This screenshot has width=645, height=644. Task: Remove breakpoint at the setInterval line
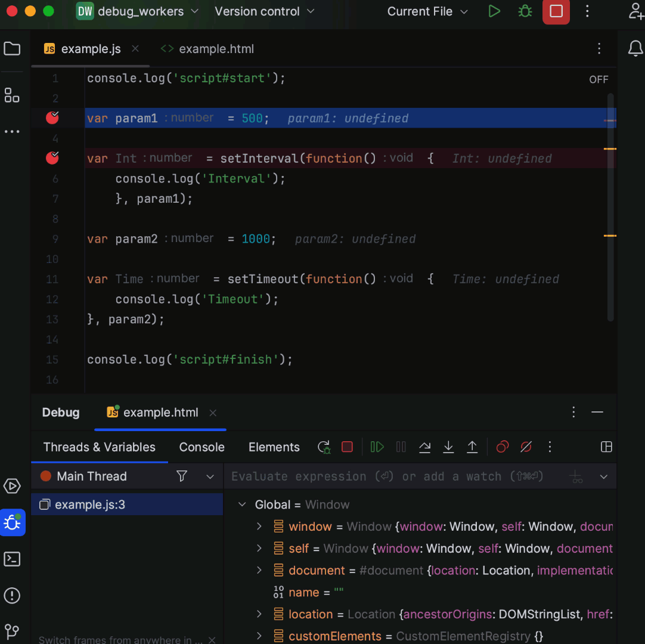52,158
